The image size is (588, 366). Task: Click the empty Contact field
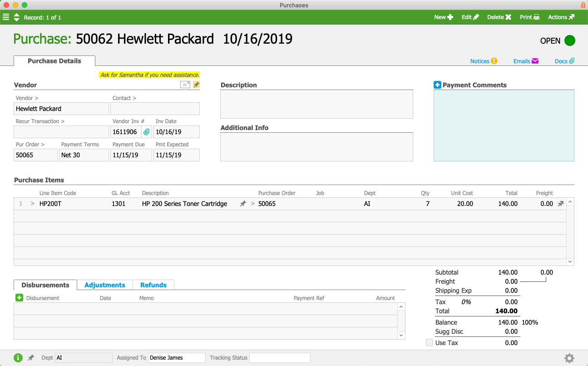click(155, 109)
